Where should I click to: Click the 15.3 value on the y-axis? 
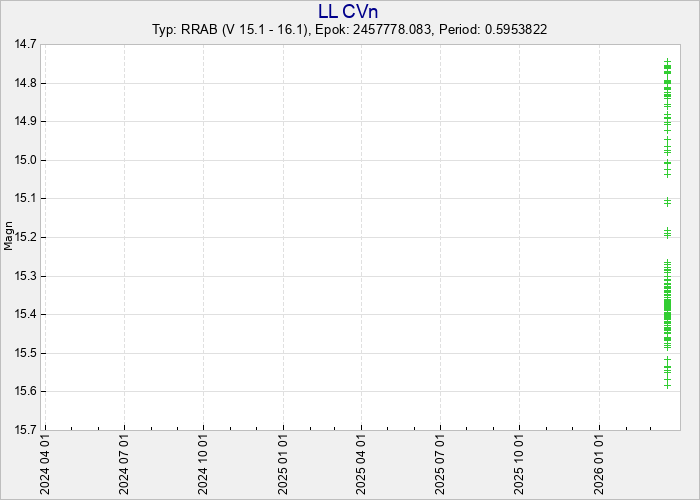pos(25,276)
